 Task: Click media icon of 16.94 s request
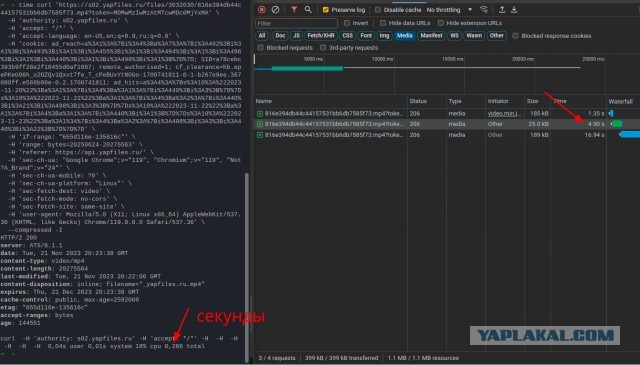tap(260, 135)
